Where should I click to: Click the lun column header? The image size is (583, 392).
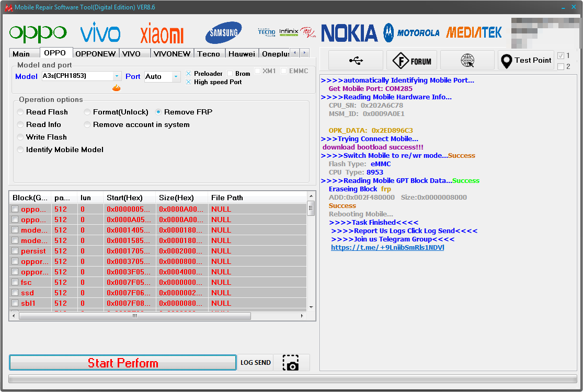tap(90, 198)
